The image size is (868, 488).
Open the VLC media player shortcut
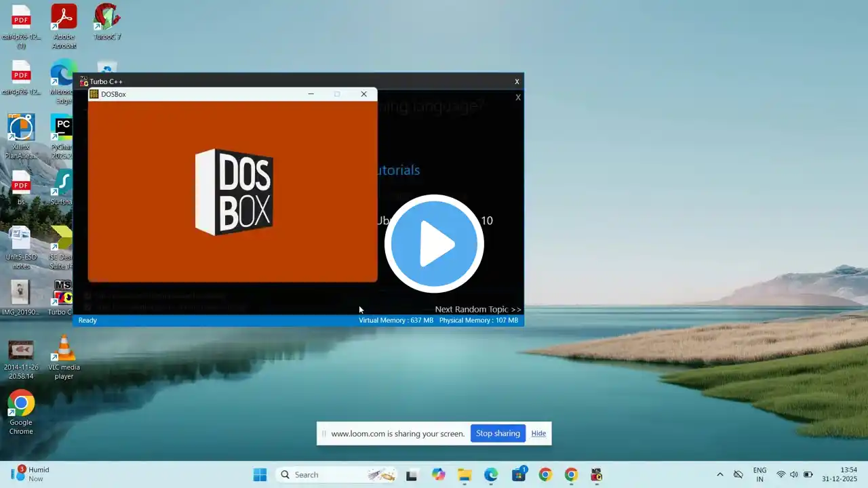[x=64, y=358]
